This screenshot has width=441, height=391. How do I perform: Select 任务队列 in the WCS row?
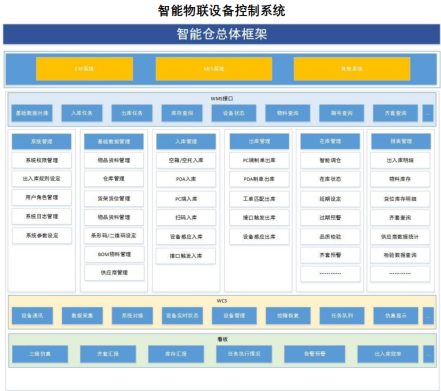point(342,316)
